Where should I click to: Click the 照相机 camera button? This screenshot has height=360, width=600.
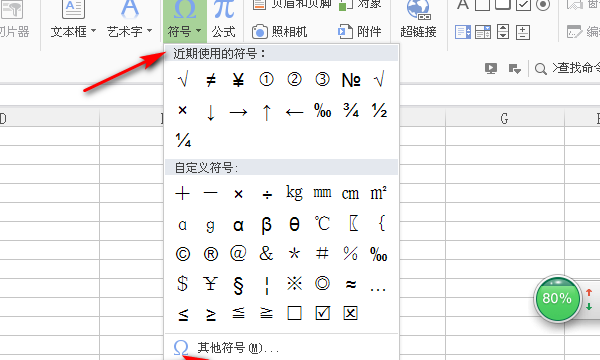tap(279, 32)
